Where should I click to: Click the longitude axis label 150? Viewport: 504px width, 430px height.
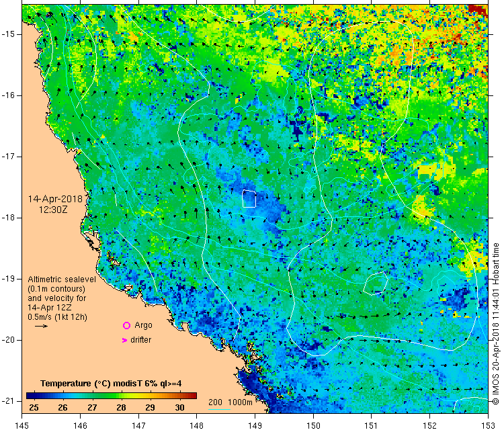pos(313,425)
